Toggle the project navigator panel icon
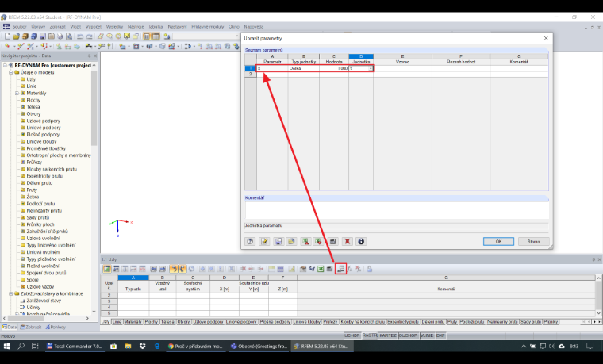This screenshot has height=364, width=603. click(147, 36)
